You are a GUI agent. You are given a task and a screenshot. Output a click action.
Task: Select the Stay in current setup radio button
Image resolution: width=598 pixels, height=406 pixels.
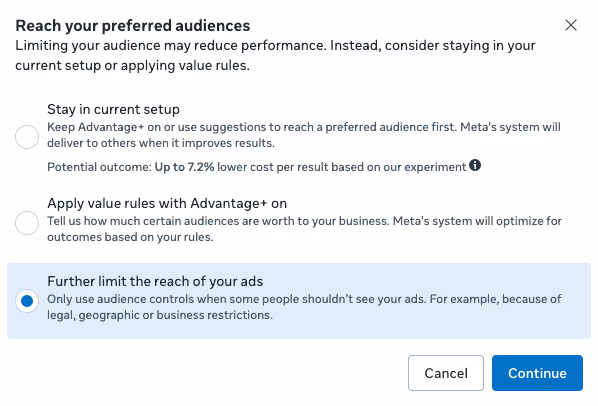(27, 137)
